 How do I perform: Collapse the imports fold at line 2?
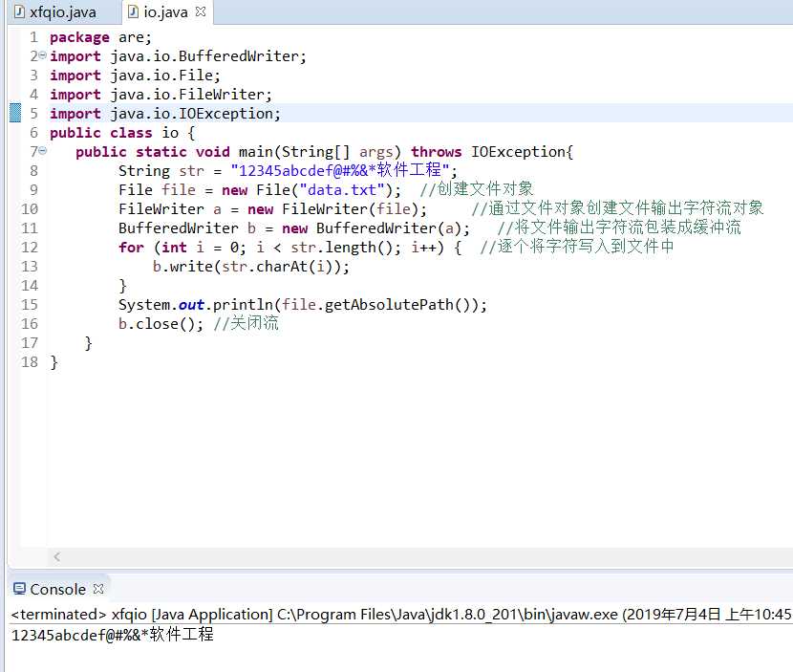pos(42,54)
